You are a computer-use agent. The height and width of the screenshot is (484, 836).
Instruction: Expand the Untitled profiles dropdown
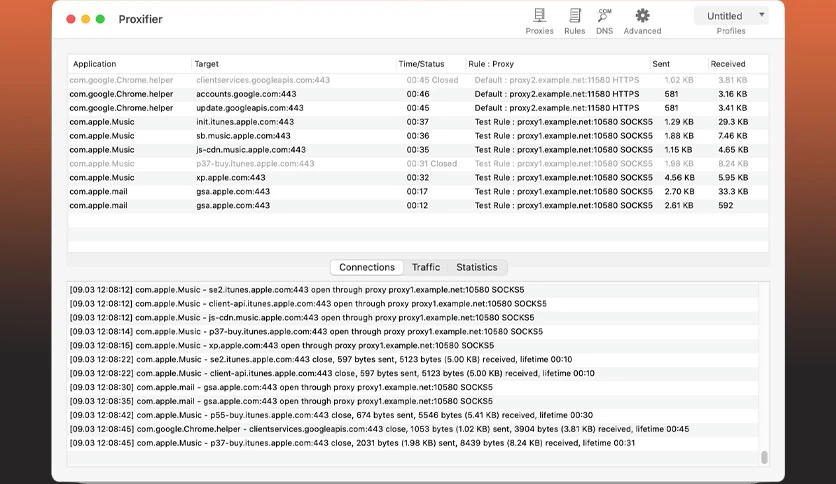click(731, 16)
